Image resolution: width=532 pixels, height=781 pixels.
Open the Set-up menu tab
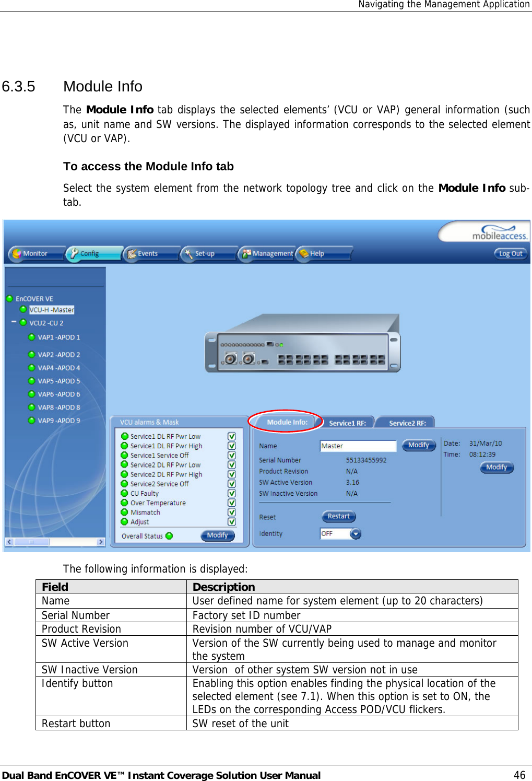tap(209, 253)
